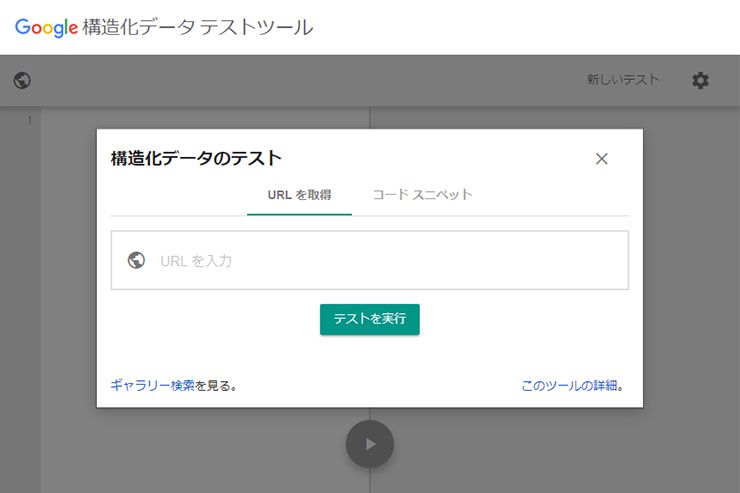Close the 構造化データのテスト dialog

602,159
